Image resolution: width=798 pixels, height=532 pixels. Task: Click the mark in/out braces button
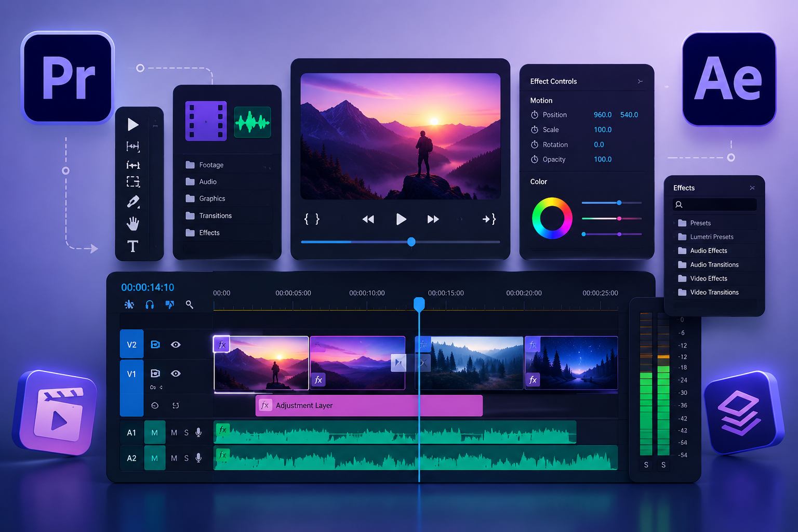[x=312, y=219]
